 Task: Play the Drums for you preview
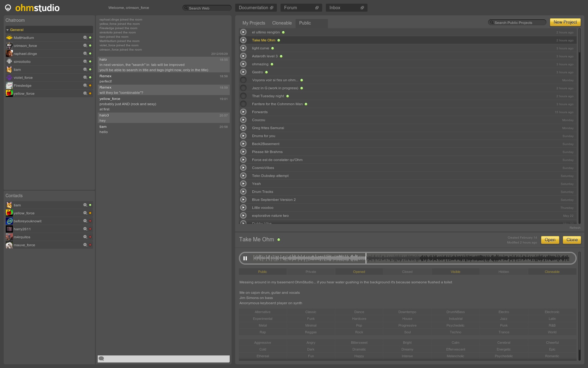pyautogui.click(x=243, y=136)
